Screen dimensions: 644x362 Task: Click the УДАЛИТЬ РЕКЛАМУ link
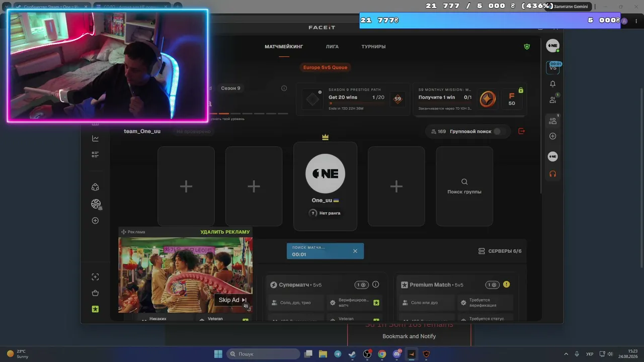click(225, 232)
